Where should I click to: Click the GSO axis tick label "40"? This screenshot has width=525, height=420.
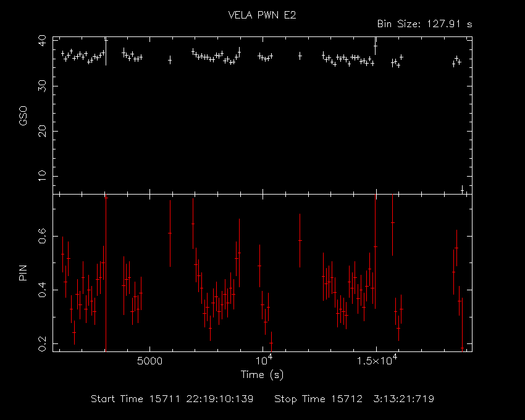[42, 41]
